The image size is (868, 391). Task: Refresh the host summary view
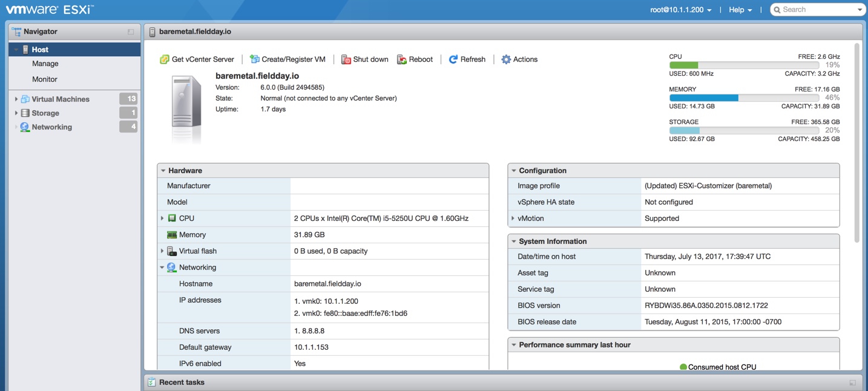pos(467,59)
